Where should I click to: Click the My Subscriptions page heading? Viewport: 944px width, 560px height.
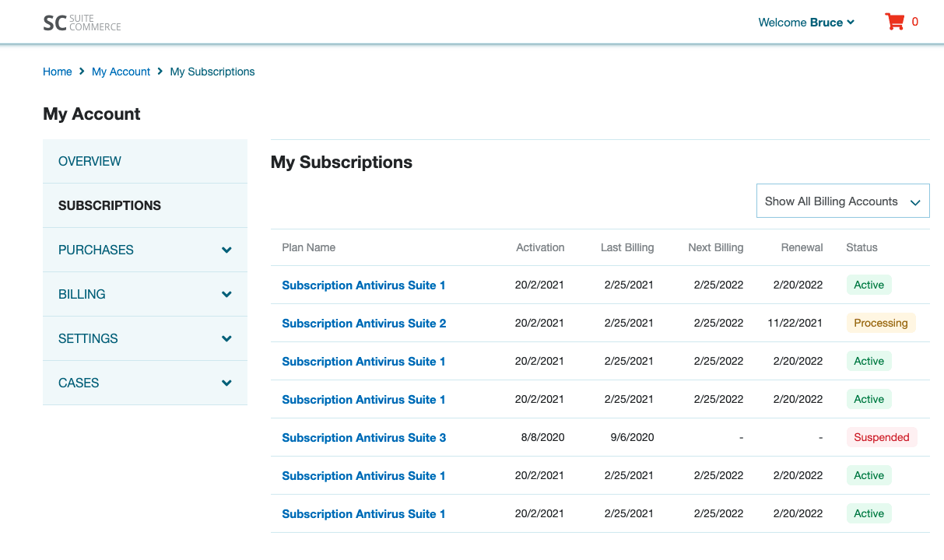[x=342, y=162]
